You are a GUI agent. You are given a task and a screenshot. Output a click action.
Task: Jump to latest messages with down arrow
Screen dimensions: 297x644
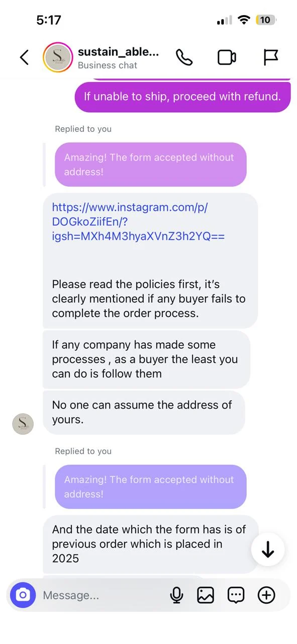268,550
